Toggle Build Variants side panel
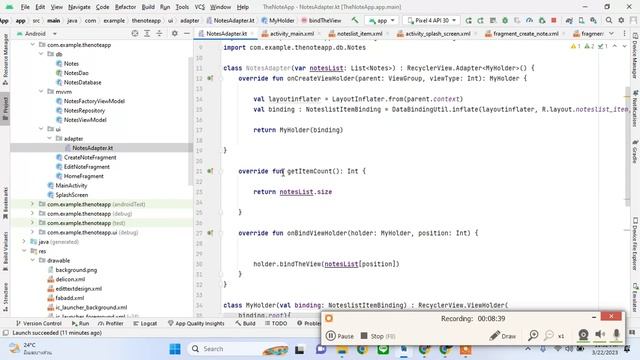This screenshot has height=360, width=640. [x=5, y=251]
